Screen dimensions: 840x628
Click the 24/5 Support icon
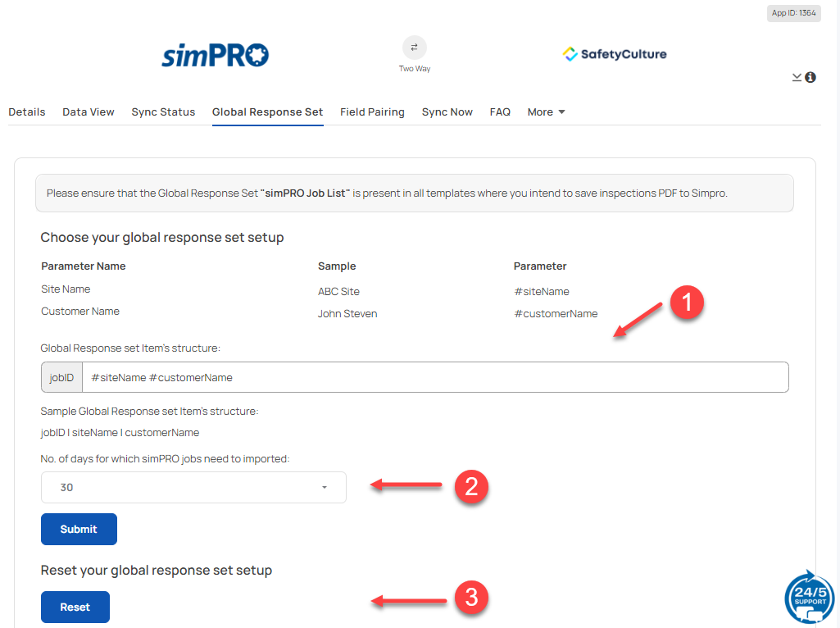pyautogui.click(x=809, y=598)
